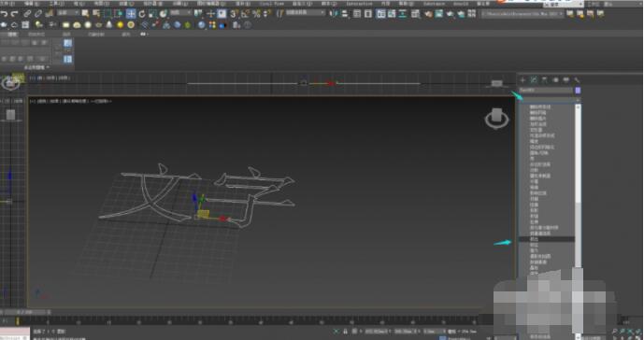Click the perspective viewport ViewCube
Screen dimensions: 644x340
[496, 119]
